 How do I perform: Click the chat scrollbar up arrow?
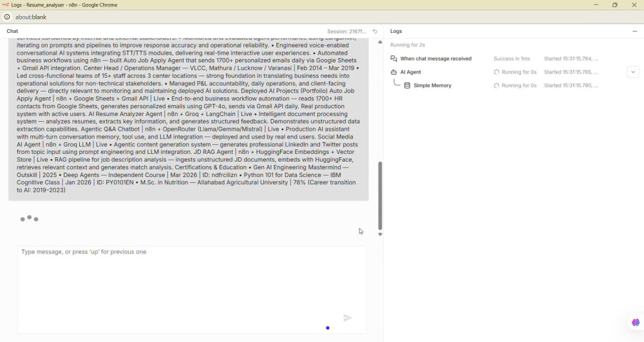click(x=380, y=43)
